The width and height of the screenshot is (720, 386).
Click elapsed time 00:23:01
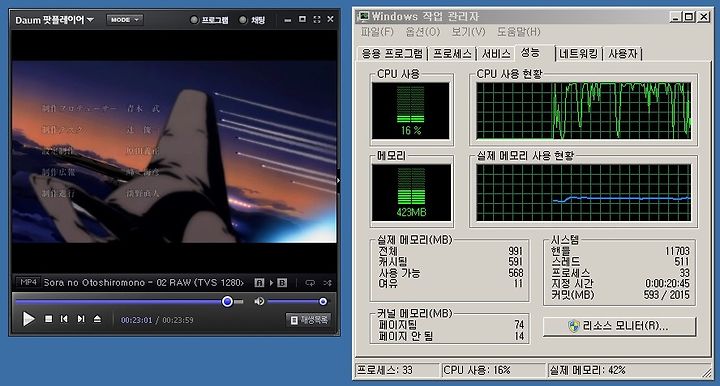(x=136, y=320)
